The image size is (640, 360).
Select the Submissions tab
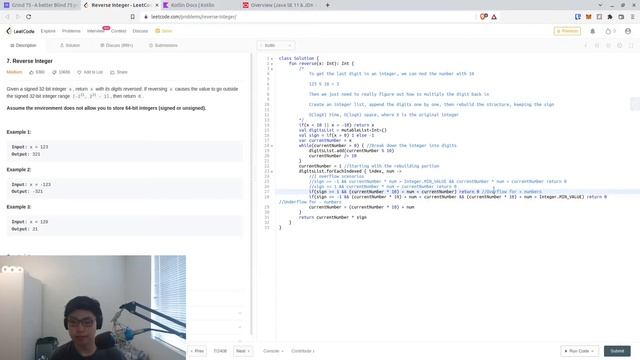[x=163, y=45]
